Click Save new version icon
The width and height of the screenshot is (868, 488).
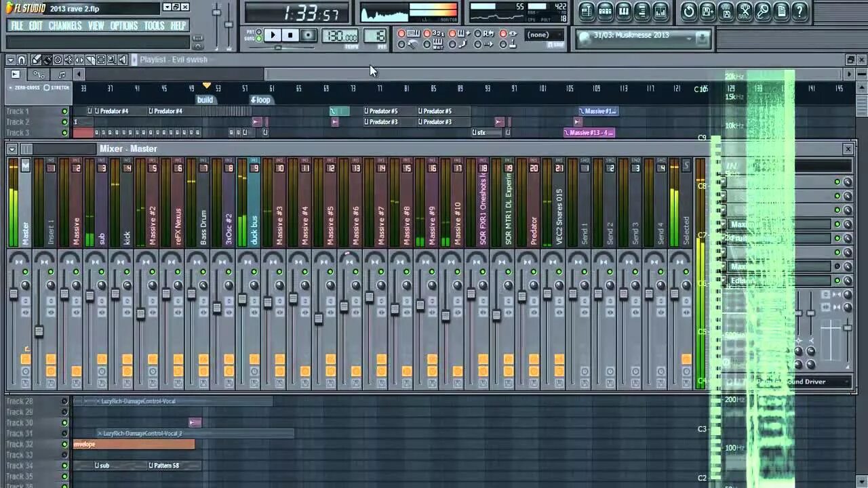tap(707, 11)
